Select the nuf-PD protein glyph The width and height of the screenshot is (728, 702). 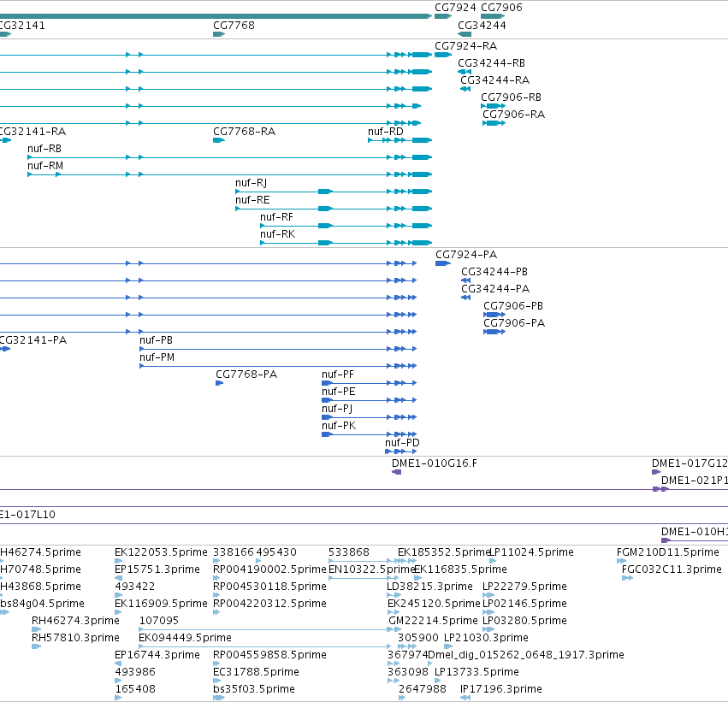[400, 451]
